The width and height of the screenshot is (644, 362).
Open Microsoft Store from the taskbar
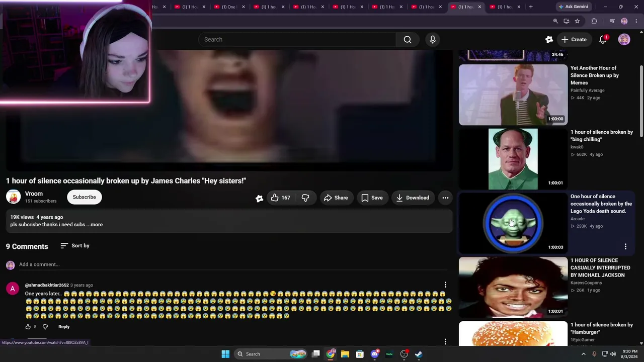point(360,354)
